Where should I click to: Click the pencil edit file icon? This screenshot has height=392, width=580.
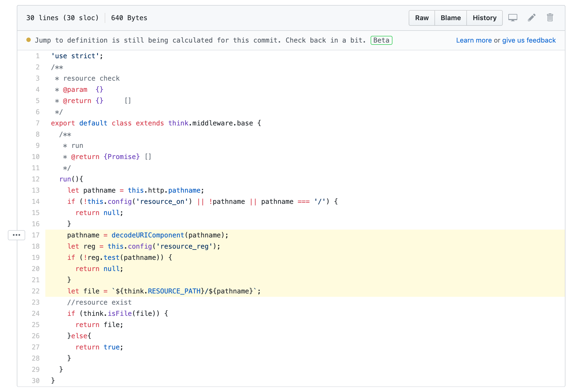coord(532,18)
